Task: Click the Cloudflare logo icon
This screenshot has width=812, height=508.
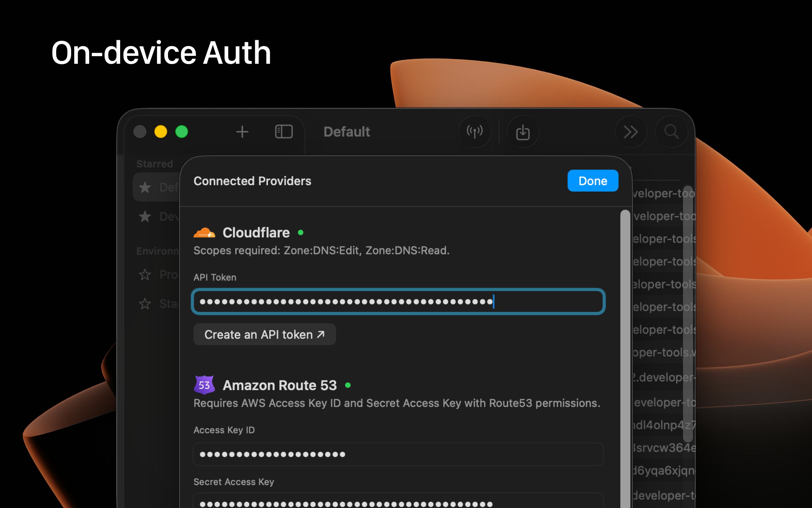Action: [204, 233]
